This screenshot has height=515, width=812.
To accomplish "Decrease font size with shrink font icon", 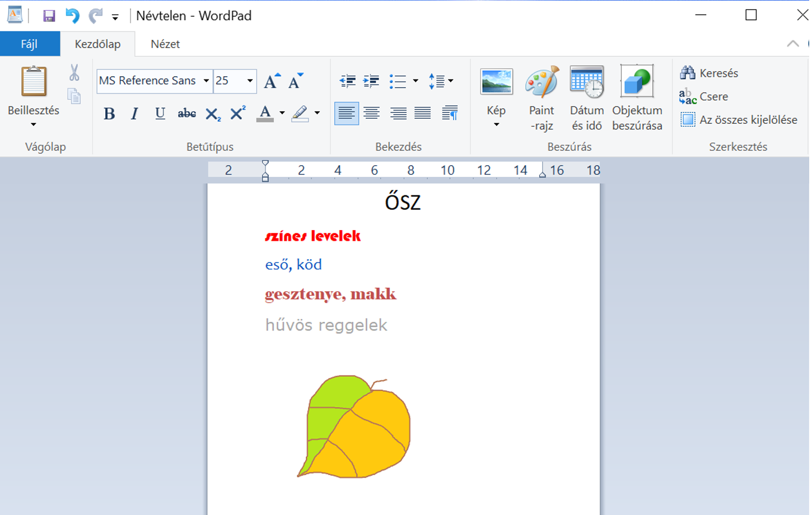I will [x=296, y=81].
